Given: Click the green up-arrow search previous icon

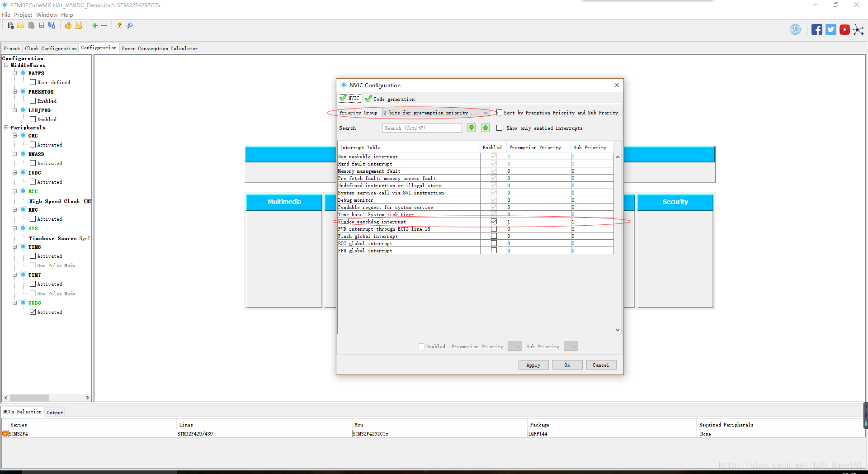Looking at the screenshot, I should pyautogui.click(x=486, y=128).
